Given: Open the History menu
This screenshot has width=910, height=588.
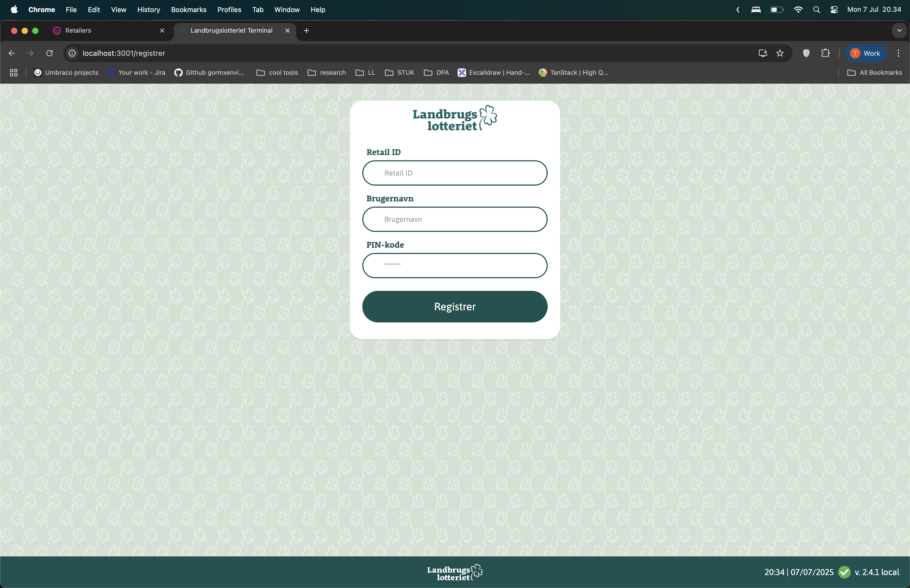Looking at the screenshot, I should point(149,9).
